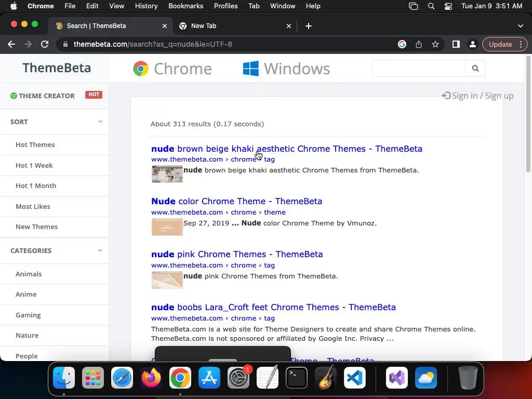Image resolution: width=532 pixels, height=399 pixels.
Task: Click the Stage Manager menu bar icon
Action: pos(413,6)
